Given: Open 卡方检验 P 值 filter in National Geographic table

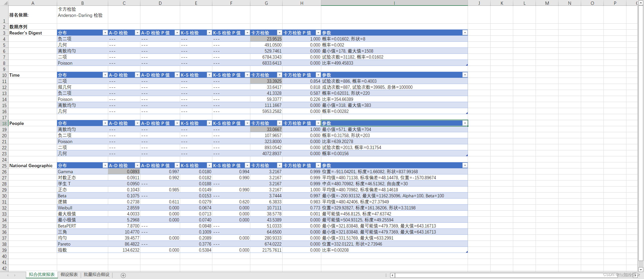Looking at the screenshot, I should point(318,165).
